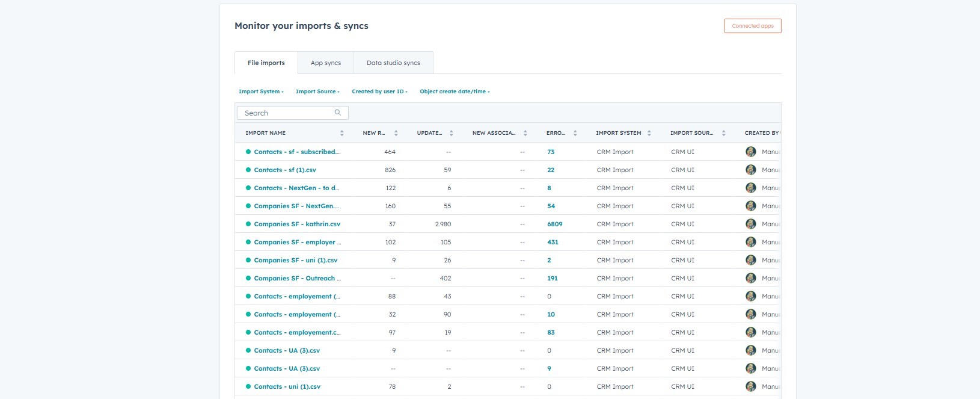Sort by Updated records column arrows
Screen dimensions: 980x399
click(451, 133)
